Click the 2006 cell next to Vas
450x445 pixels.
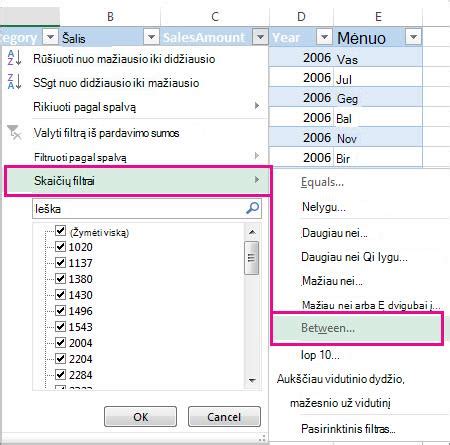(301, 57)
